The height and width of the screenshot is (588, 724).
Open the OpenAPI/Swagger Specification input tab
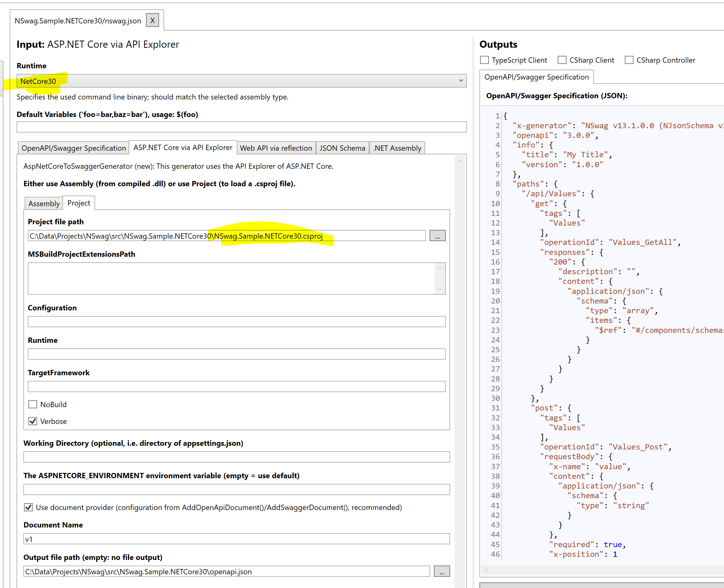74,148
